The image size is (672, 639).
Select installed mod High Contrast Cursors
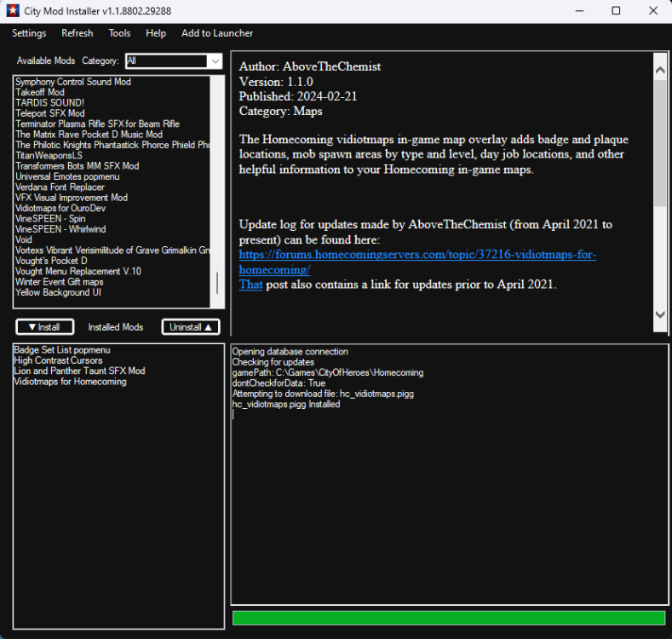coord(58,360)
